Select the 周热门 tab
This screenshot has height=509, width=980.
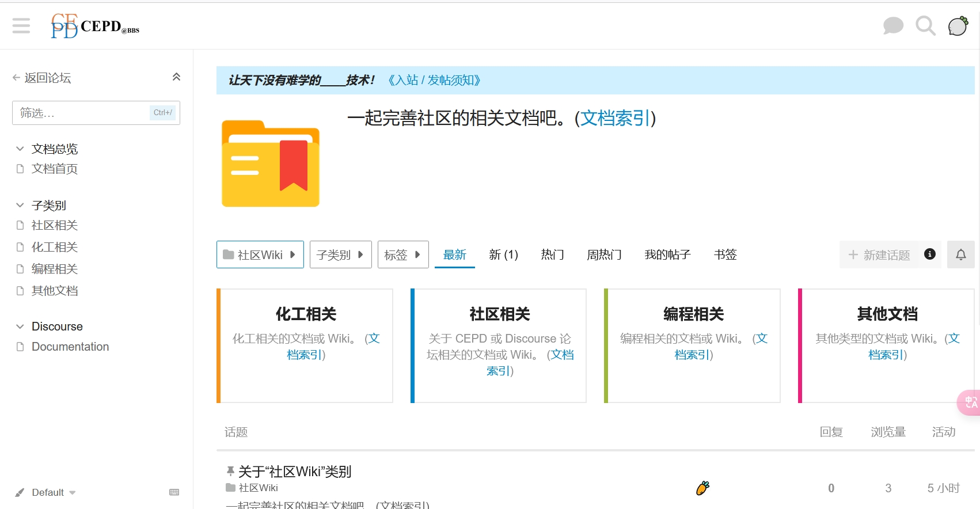click(x=604, y=254)
